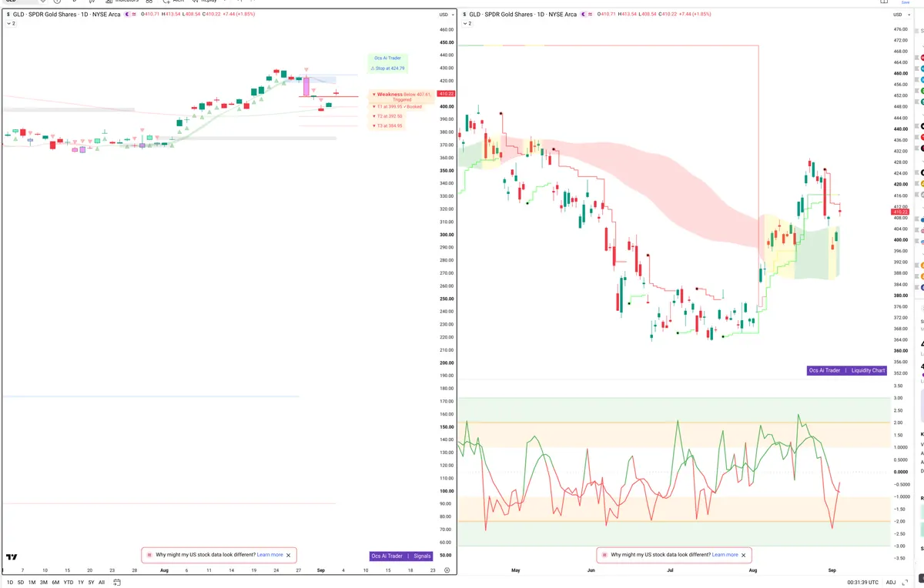924x588 pixels.
Task: Click the TradingView logo on left chart
Action: (x=12, y=556)
